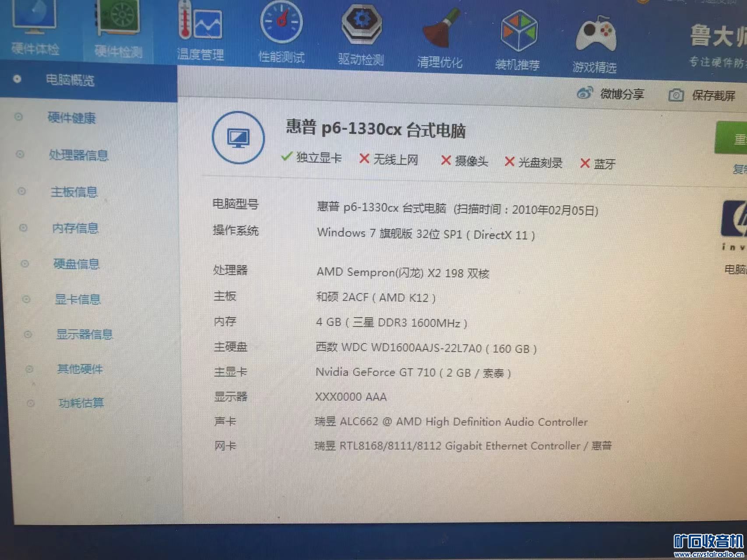Select 显卡信息 in the sidebar
747x560 pixels.
[x=78, y=299]
